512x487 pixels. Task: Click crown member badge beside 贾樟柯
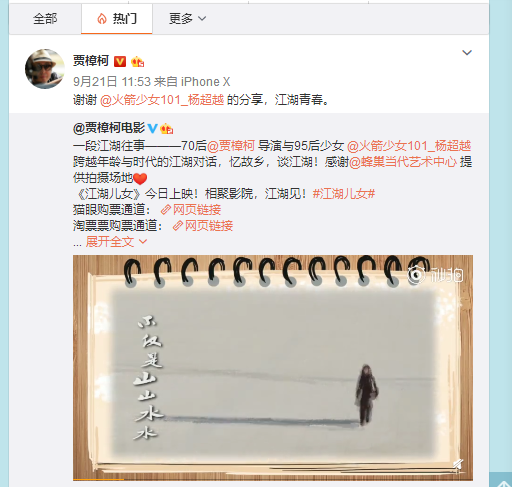[x=137, y=62]
